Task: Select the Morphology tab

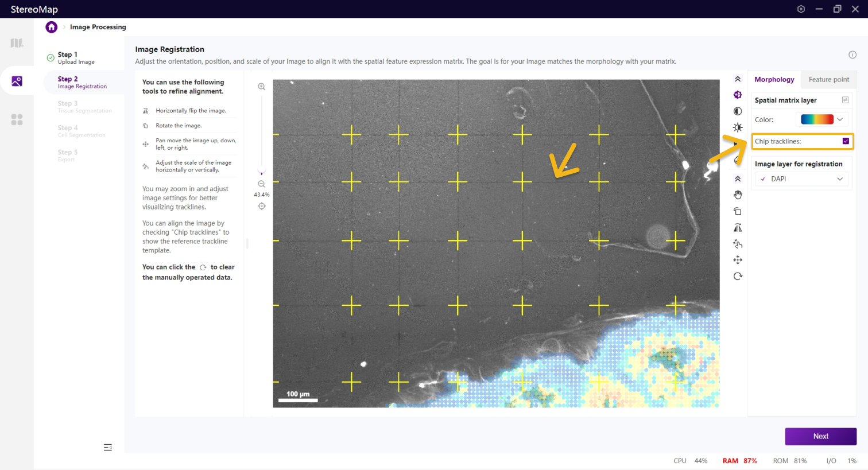Action: (774, 80)
